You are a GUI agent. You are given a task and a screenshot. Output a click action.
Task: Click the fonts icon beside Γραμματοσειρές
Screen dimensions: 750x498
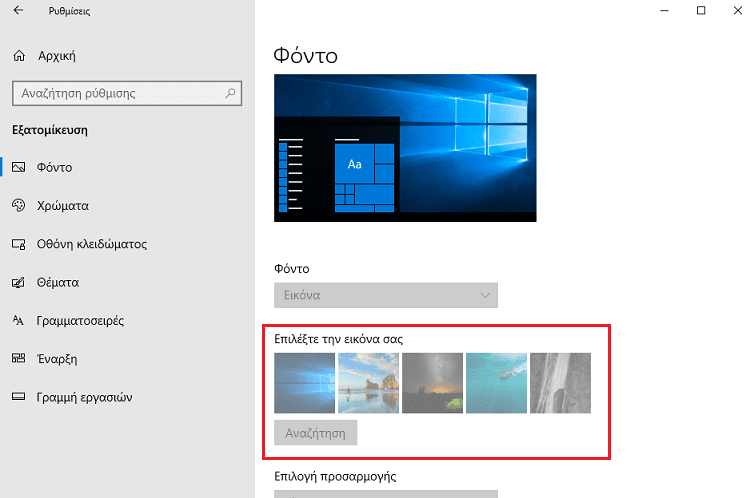click(18, 320)
